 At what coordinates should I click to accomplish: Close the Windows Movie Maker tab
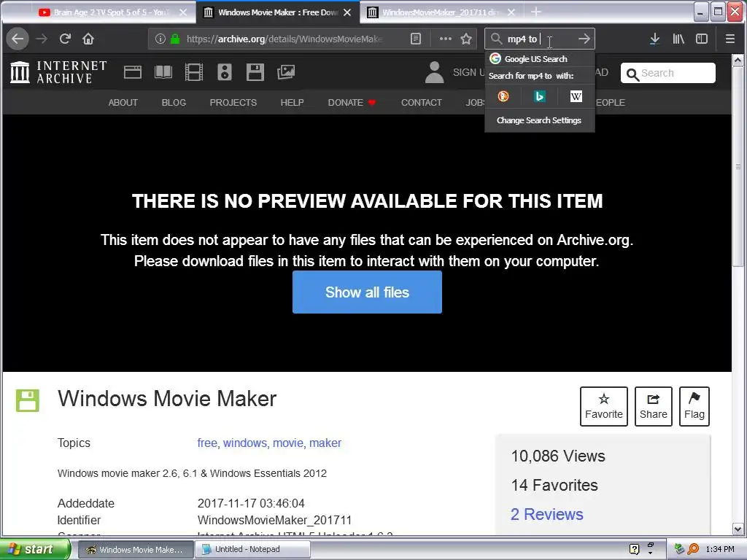[348, 12]
